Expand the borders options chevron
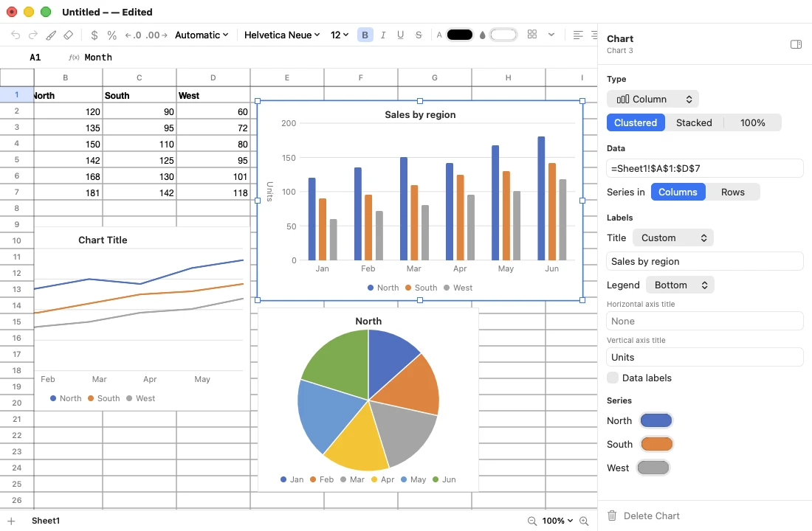 coord(551,34)
